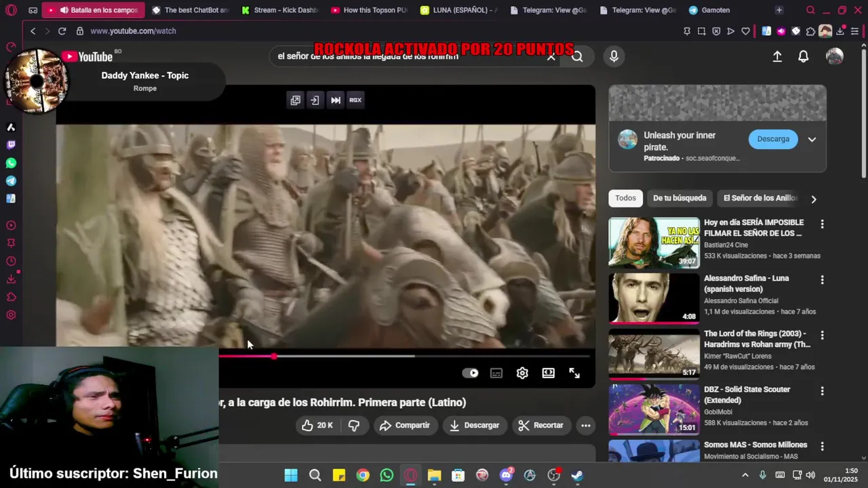Like the video with 20 K likes
The width and height of the screenshot is (868, 488).
317,426
